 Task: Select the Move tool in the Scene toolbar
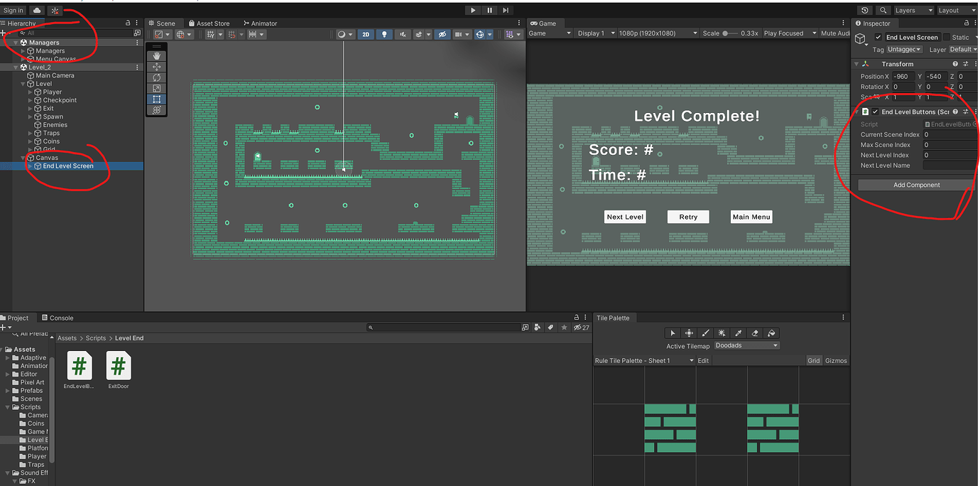(157, 67)
